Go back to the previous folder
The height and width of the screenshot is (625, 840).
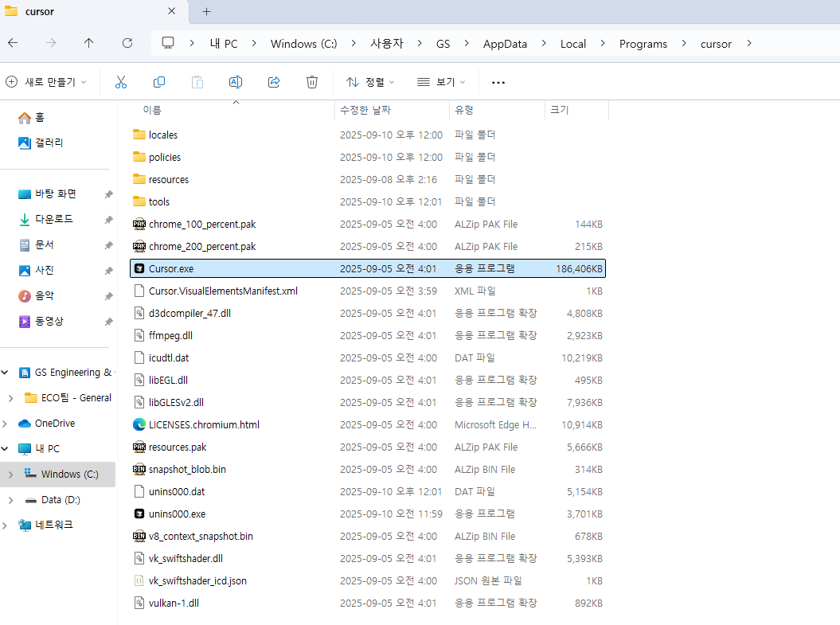point(13,43)
